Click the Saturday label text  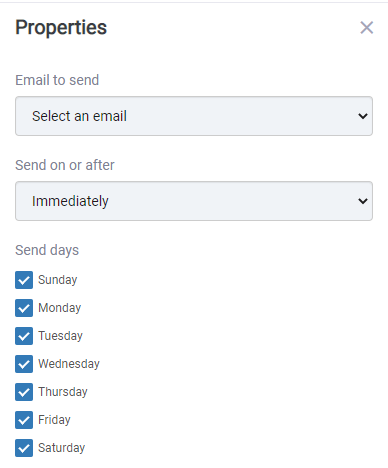pos(61,448)
